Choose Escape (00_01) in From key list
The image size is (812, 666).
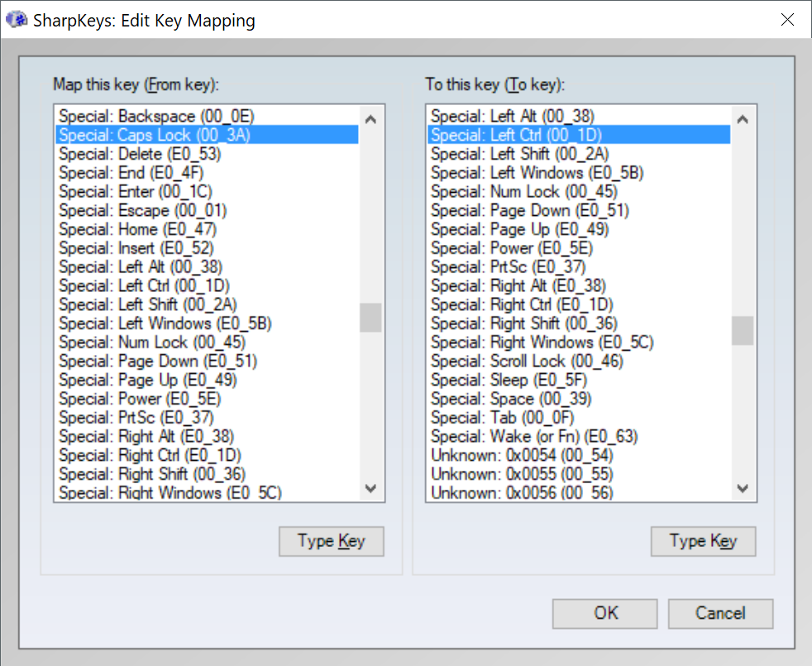(208, 210)
